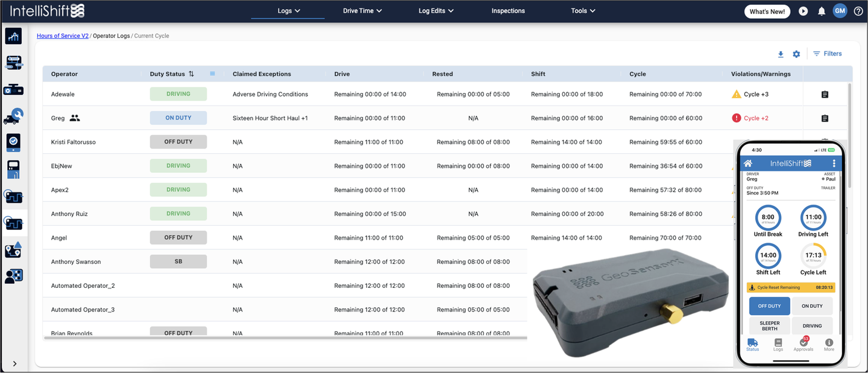Select the dashboard analytics icon in the sidebar

pyautogui.click(x=13, y=36)
